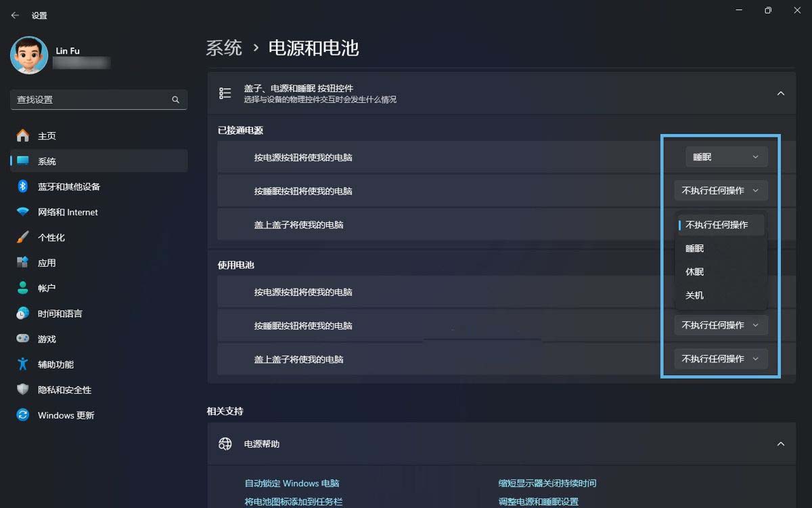Collapse the 盖子、电源和睡眠 按钮控件 section
This screenshot has height=508, width=812.
click(780, 93)
